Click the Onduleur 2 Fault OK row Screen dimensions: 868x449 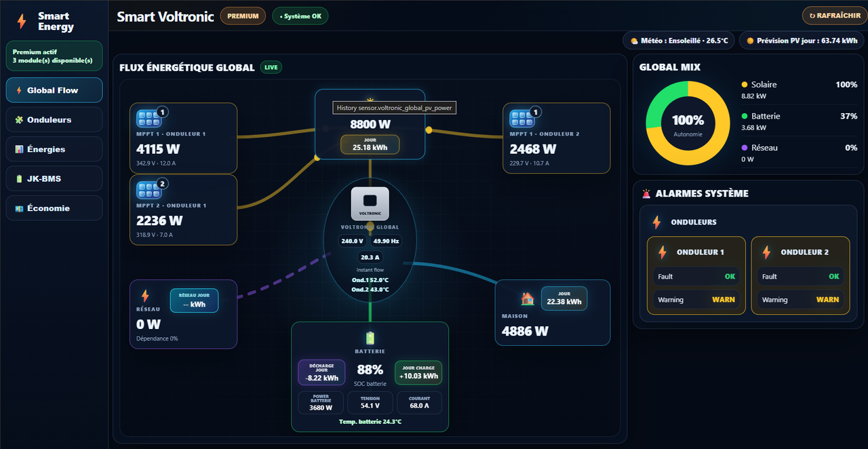(x=800, y=276)
